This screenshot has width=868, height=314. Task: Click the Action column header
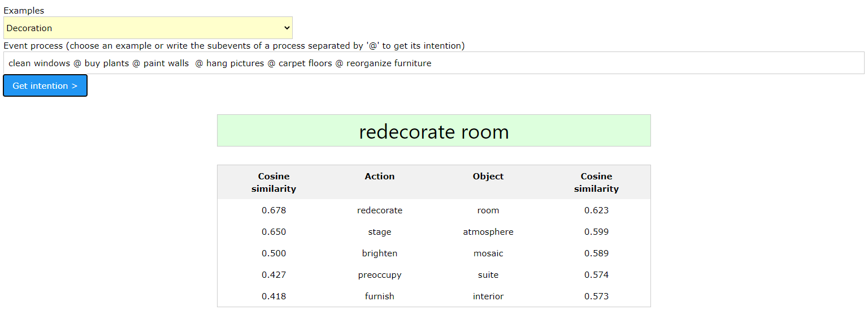point(380,177)
